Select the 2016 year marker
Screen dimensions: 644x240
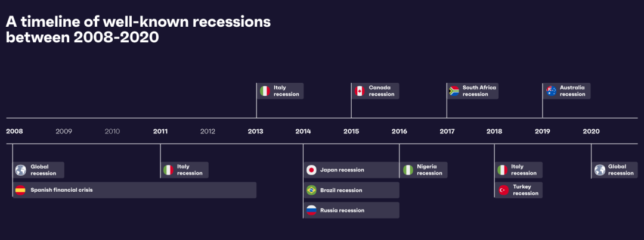pyautogui.click(x=399, y=131)
